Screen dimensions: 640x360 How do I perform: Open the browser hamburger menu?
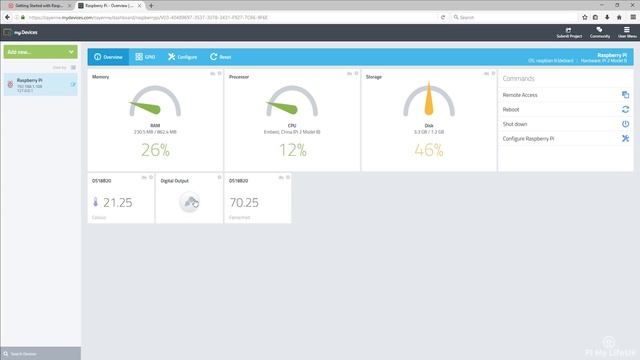tap(633, 17)
